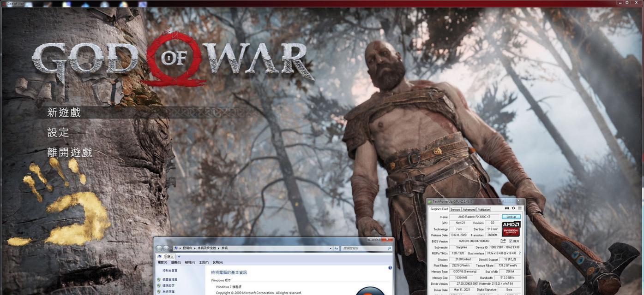Open the 檔案(F) menu
The width and height of the screenshot is (644, 295).
click(x=163, y=262)
